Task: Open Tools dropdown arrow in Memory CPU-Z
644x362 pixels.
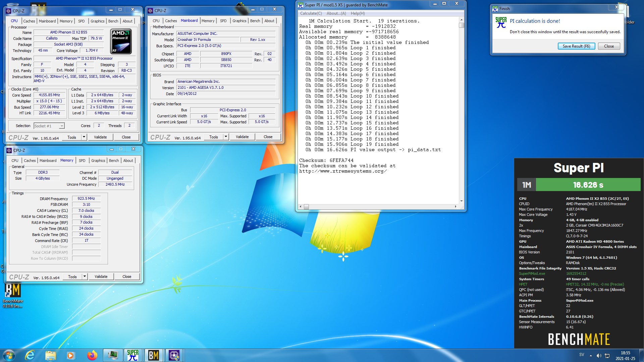Action: (x=85, y=276)
